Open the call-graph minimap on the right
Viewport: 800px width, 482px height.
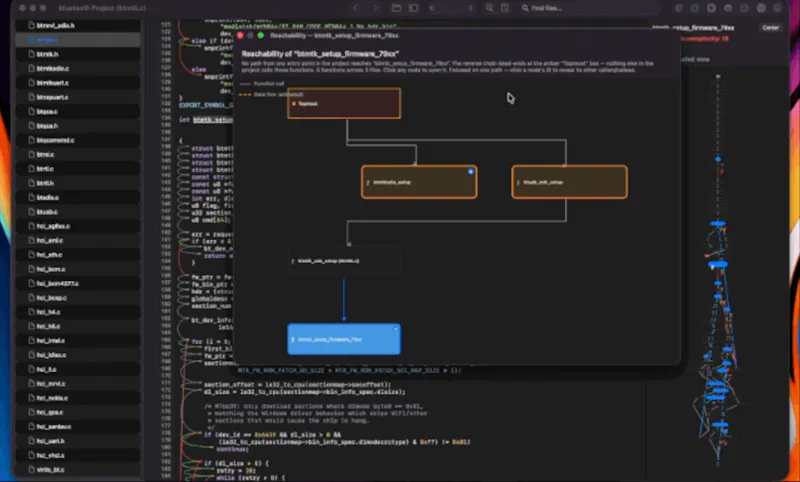pyautogui.click(x=718, y=270)
